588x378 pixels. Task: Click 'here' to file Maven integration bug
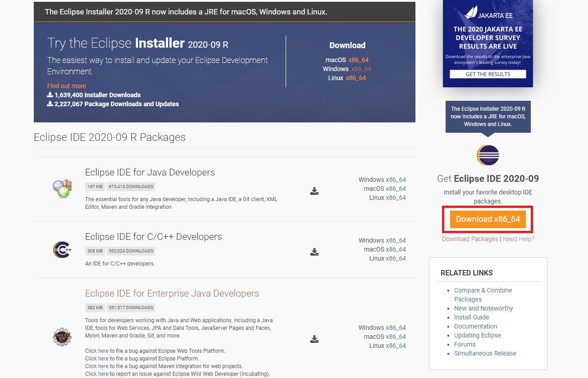click(103, 366)
